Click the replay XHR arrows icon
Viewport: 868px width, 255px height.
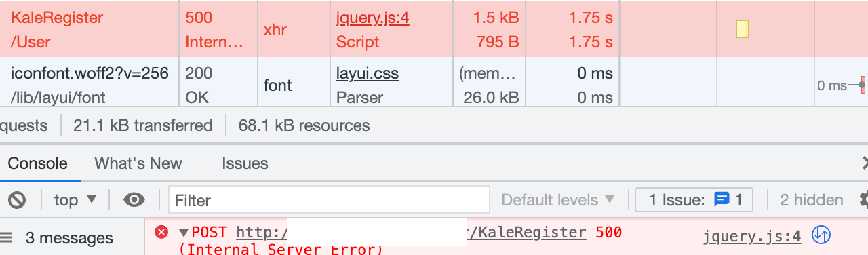(821, 235)
